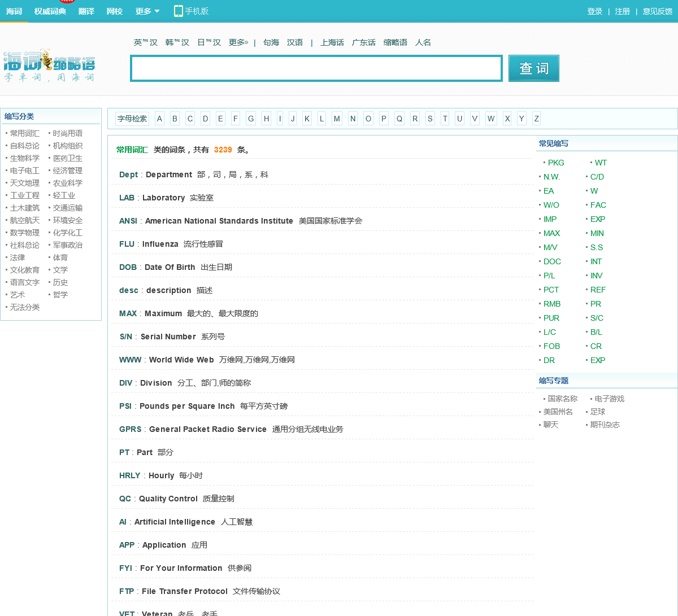Open the 足球 topic
The width and height of the screenshot is (678, 616).
click(x=598, y=412)
